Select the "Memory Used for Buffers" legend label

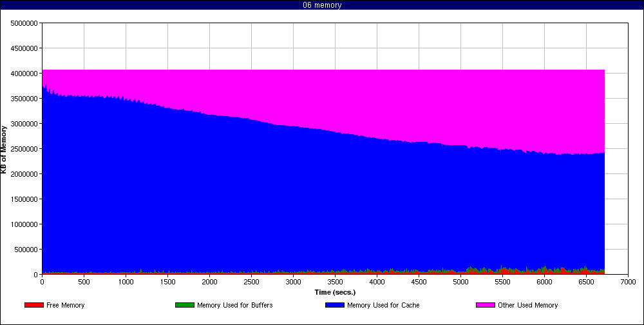[235, 305]
